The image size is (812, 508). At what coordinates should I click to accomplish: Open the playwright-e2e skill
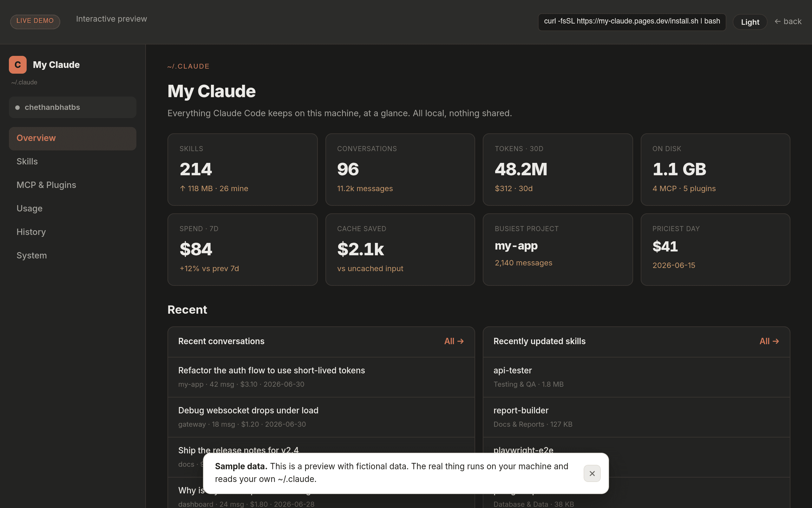tap(636, 457)
